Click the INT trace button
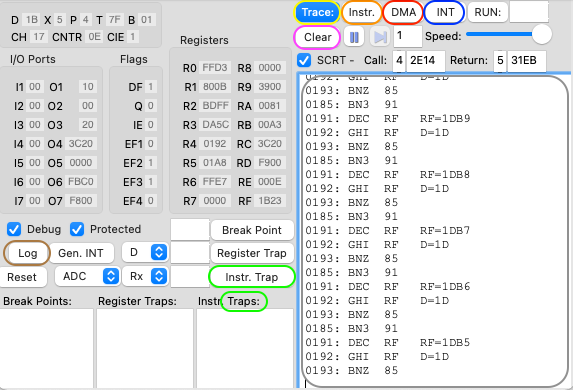Viewport: 573px width, 390px height. (x=445, y=12)
